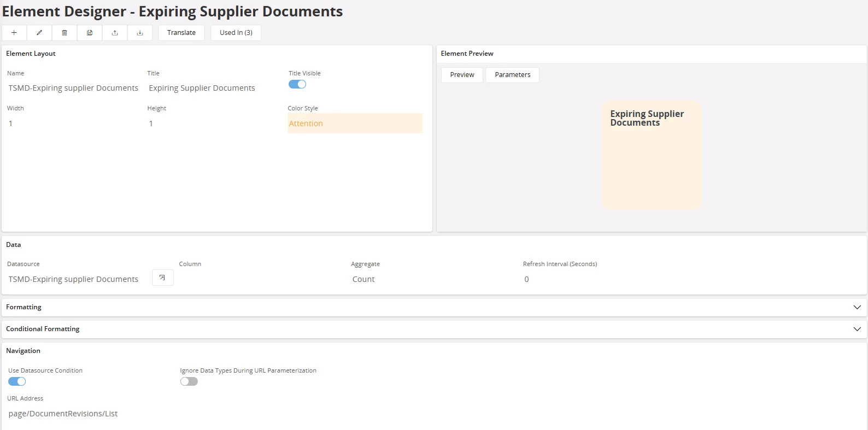
Task: Enable Ignore Data Types During URL Parameterization
Action: coord(189,381)
